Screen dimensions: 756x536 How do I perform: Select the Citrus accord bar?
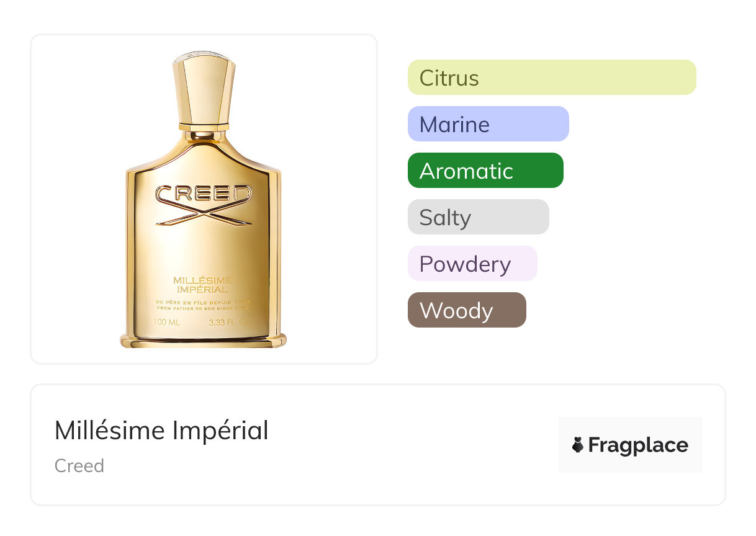point(552,78)
